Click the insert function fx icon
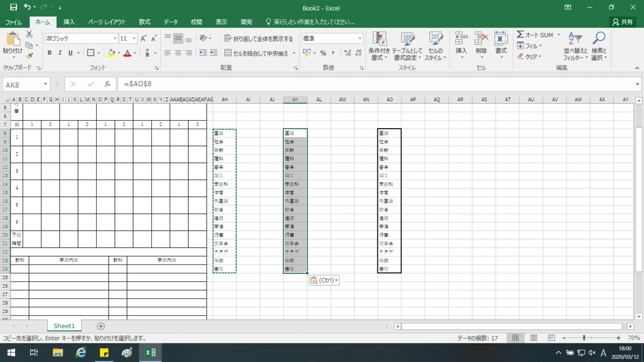This screenshot has height=362, width=644. [107, 84]
